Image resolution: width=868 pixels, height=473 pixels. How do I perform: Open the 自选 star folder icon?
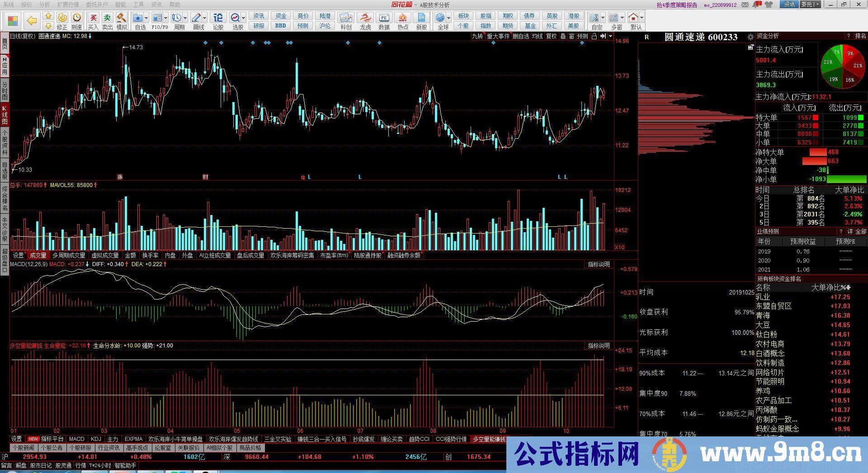[x=138, y=18]
